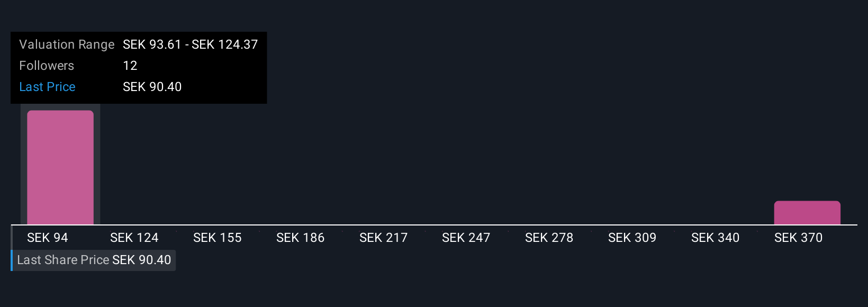Click the SEK 370 axis label
The height and width of the screenshot is (307, 868).
tap(799, 238)
